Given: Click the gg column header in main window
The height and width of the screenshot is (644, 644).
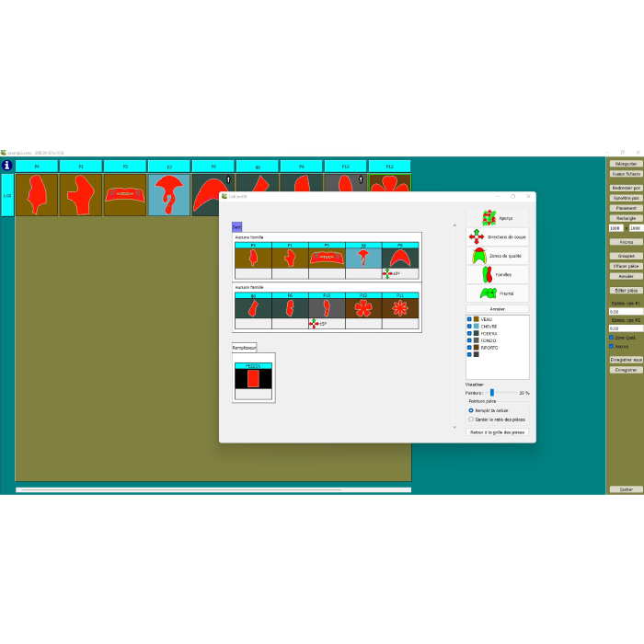Looking at the screenshot, I should pyautogui.click(x=258, y=167).
